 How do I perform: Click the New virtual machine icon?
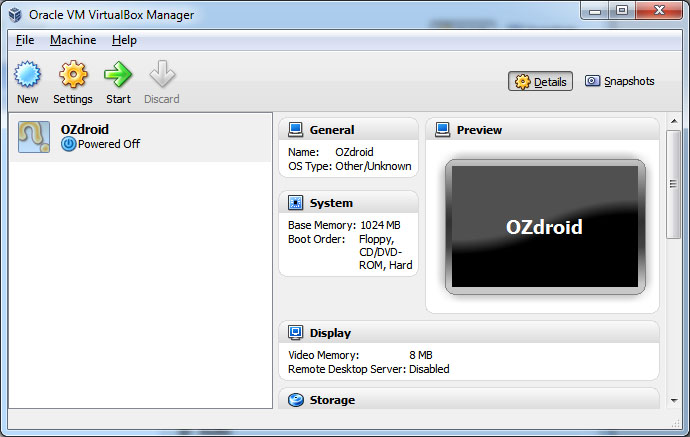tap(27, 74)
